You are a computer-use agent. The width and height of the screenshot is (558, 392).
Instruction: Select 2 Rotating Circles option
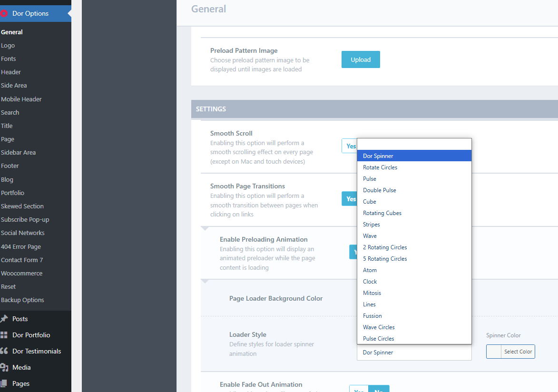click(x=414, y=247)
